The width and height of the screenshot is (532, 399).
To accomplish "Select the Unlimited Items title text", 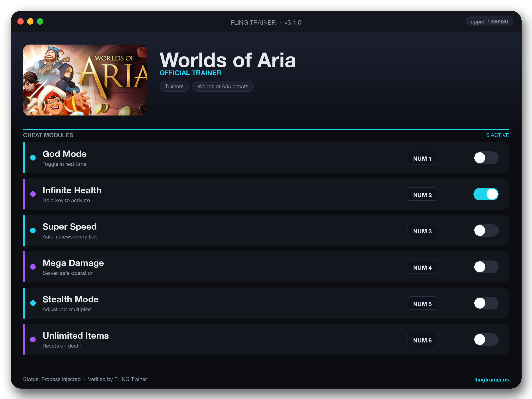I will click(76, 336).
